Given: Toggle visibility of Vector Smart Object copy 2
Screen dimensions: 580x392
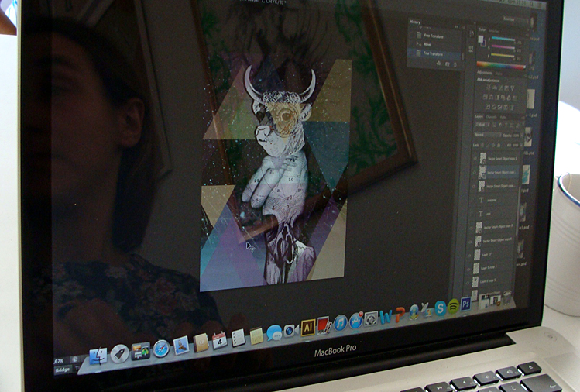Looking at the screenshot, I should [x=475, y=158].
